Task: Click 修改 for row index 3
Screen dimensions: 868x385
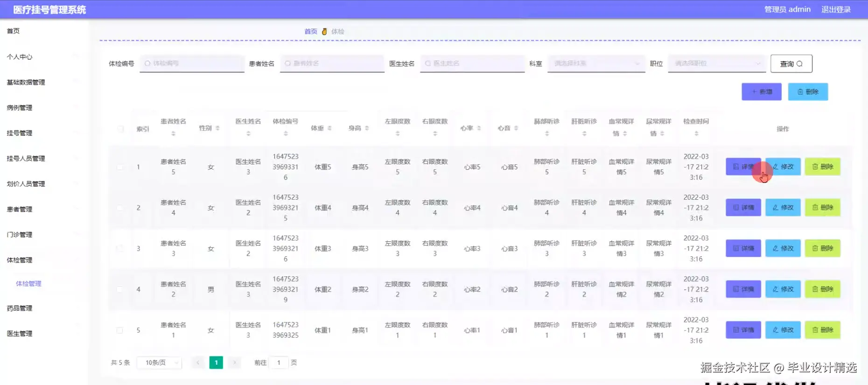Action: 783,248
